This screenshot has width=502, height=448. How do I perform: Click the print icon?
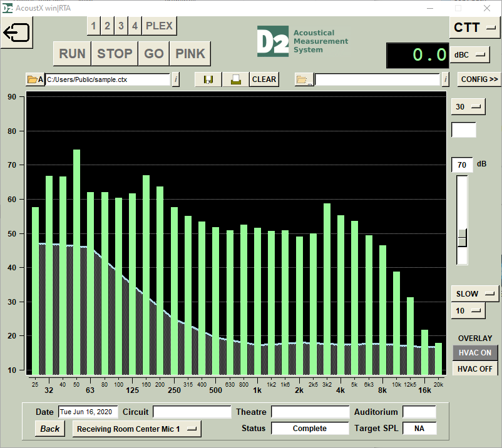tap(235, 79)
